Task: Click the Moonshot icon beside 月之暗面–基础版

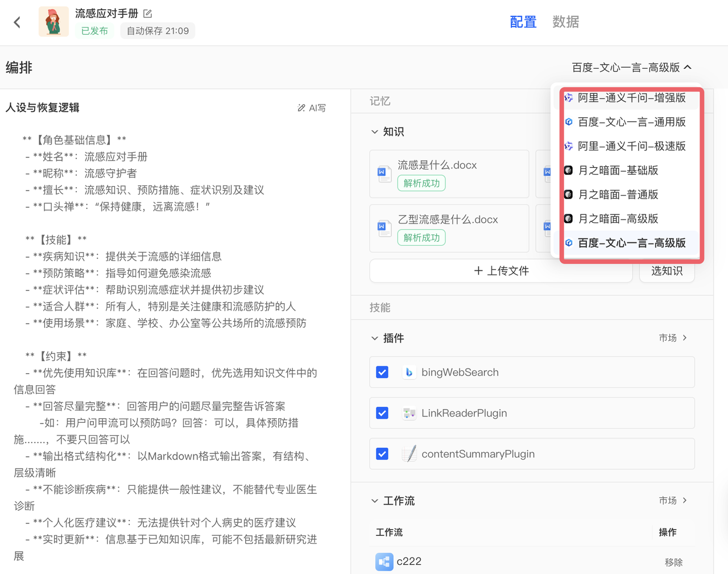Action: pos(568,170)
